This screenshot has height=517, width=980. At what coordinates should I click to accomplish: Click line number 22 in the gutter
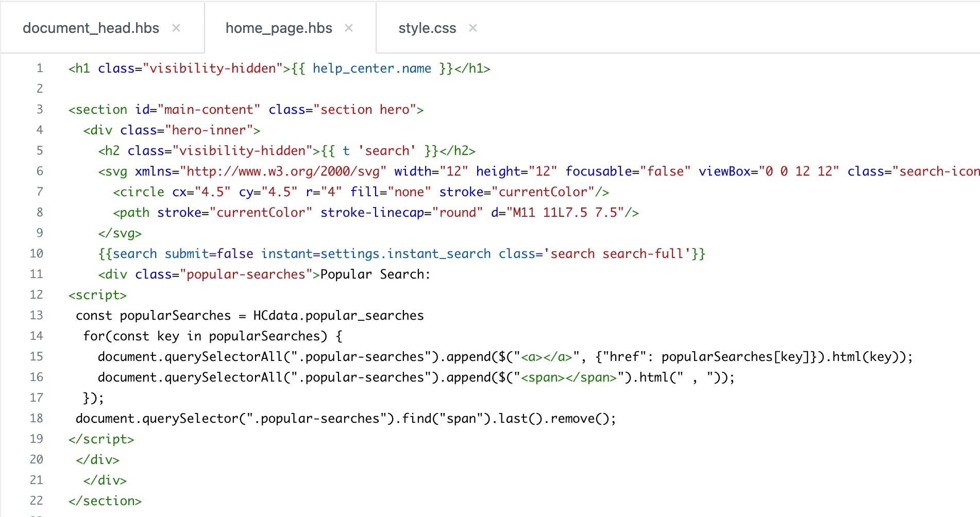[x=36, y=501]
